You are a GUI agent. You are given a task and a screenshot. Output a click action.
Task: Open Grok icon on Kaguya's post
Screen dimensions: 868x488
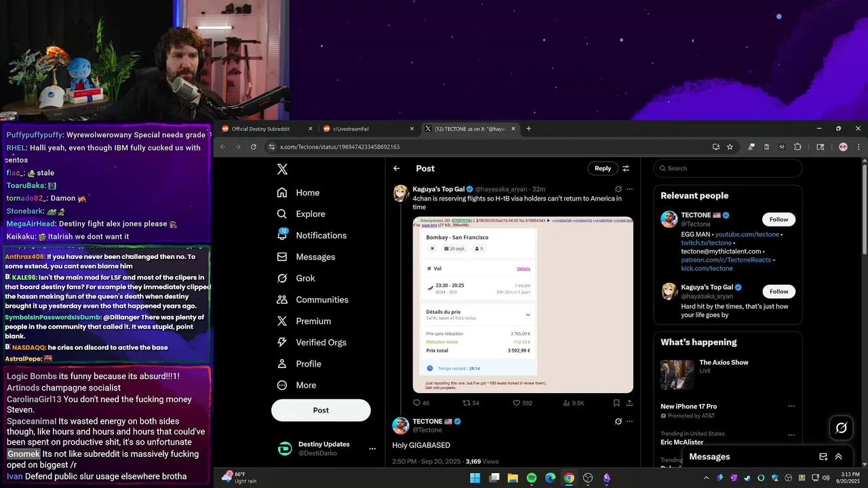618,189
